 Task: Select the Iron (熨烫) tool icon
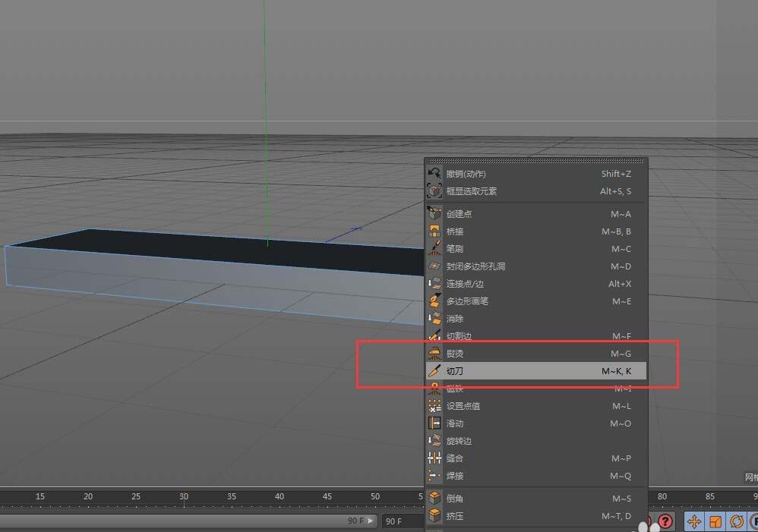435,354
